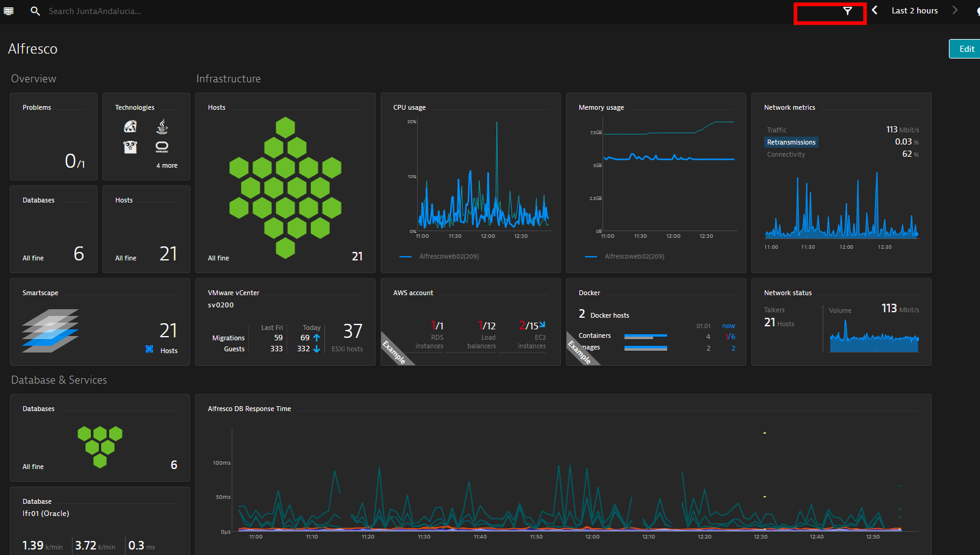This screenshot has height=555, width=980.
Task: Select Retransmissions in Network metrics
Action: tap(791, 142)
